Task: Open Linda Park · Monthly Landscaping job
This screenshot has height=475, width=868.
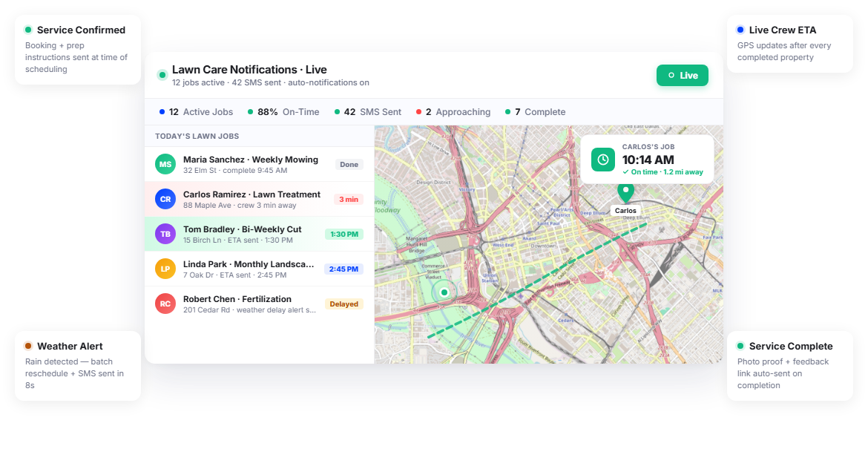Action: point(259,269)
